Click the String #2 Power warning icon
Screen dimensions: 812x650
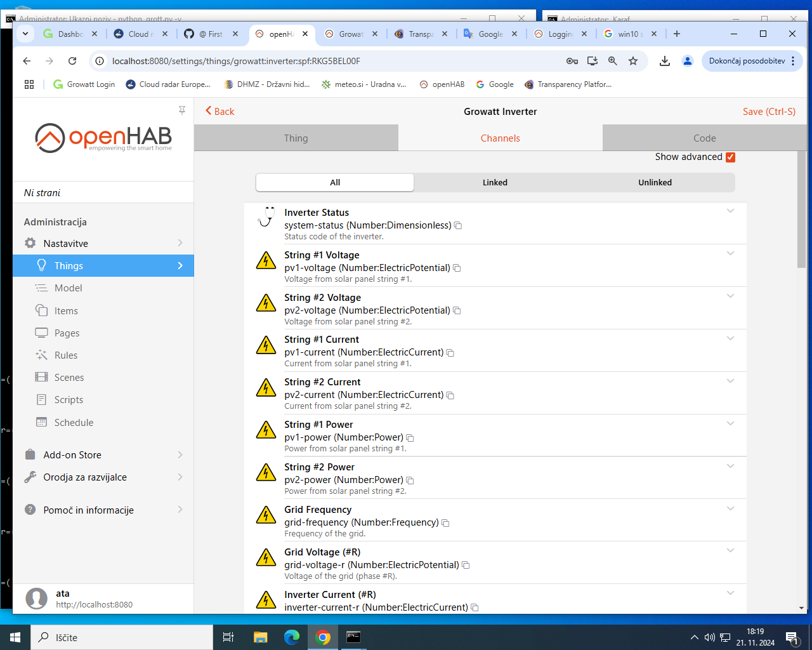[266, 473]
